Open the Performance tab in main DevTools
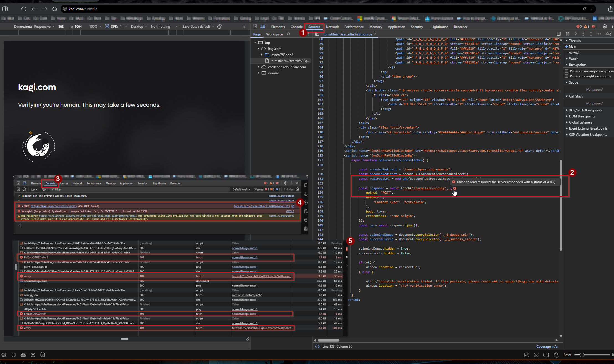Image resolution: width=614 pixels, height=364 pixels. coord(354,27)
